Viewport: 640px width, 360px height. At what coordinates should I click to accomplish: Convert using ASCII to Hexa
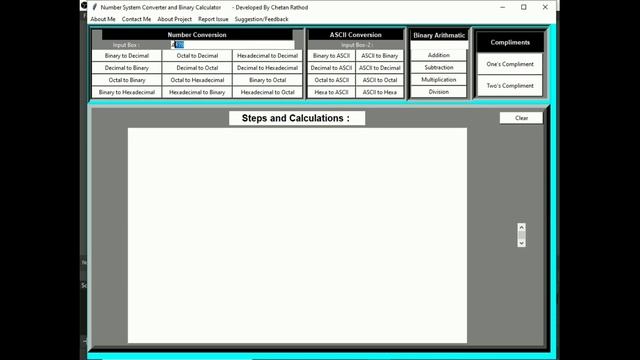coord(380,92)
